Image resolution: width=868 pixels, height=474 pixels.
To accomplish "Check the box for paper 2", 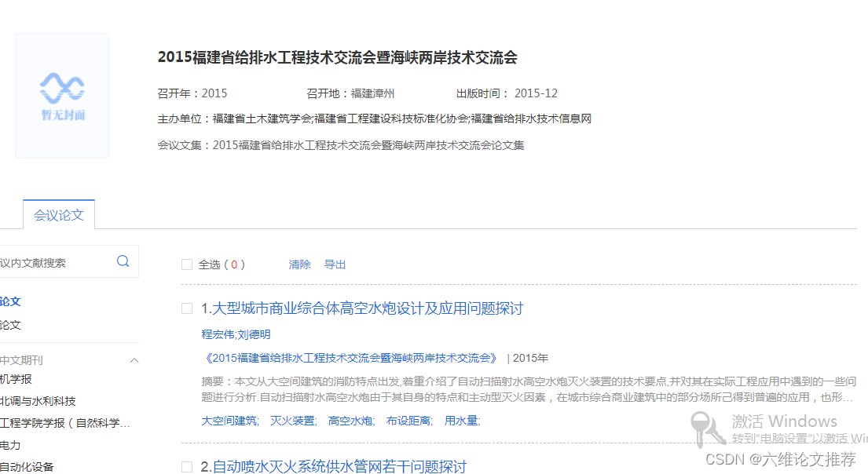I will [x=187, y=467].
